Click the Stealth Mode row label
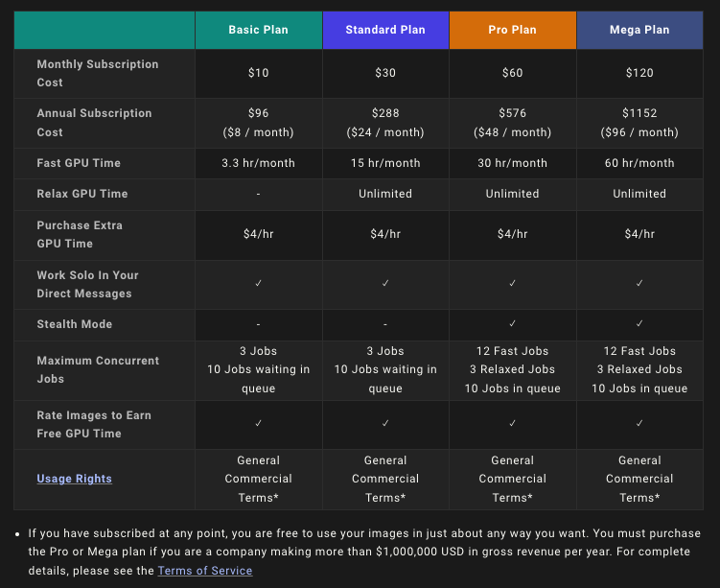The image size is (720, 588). (x=75, y=324)
